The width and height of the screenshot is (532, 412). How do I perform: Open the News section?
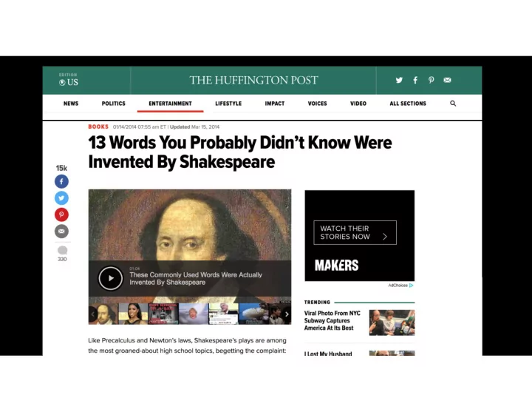coord(71,104)
